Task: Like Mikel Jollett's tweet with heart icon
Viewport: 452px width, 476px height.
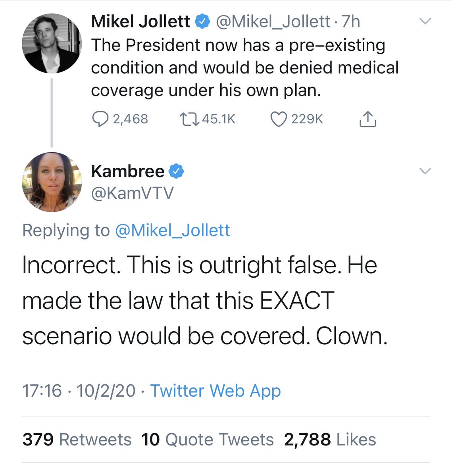Action: coord(278,119)
